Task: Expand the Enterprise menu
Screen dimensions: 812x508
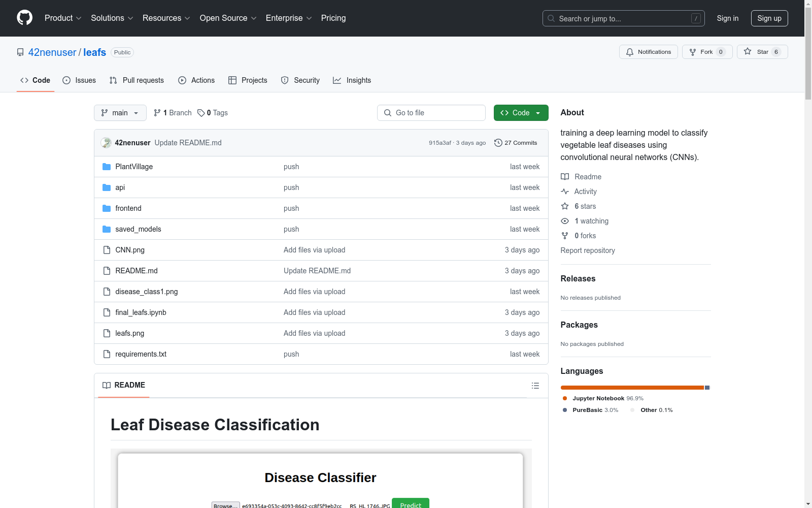Action: (289, 18)
